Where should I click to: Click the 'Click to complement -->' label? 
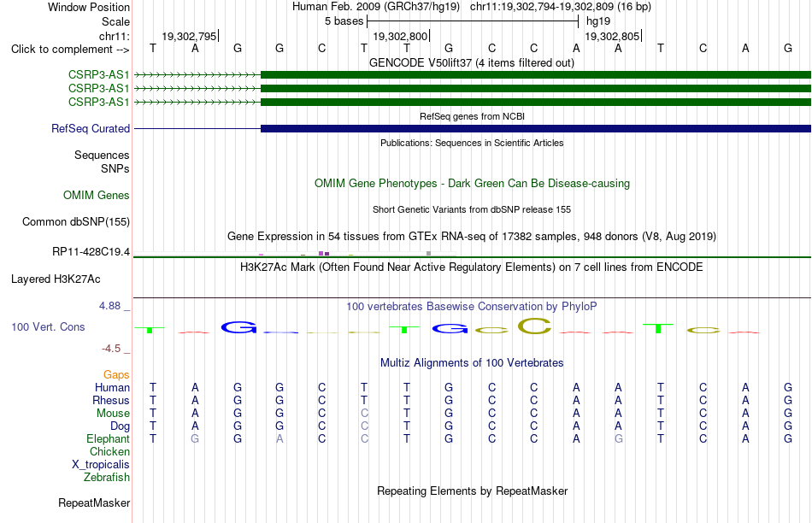70,50
